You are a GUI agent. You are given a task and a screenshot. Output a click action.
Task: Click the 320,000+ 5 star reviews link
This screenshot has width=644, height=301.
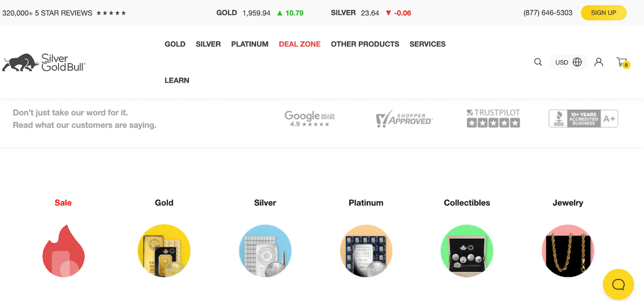[x=64, y=13]
